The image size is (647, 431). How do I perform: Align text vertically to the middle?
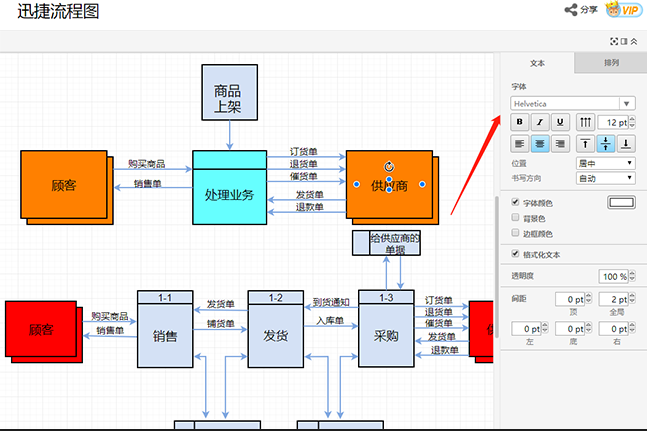coord(605,144)
